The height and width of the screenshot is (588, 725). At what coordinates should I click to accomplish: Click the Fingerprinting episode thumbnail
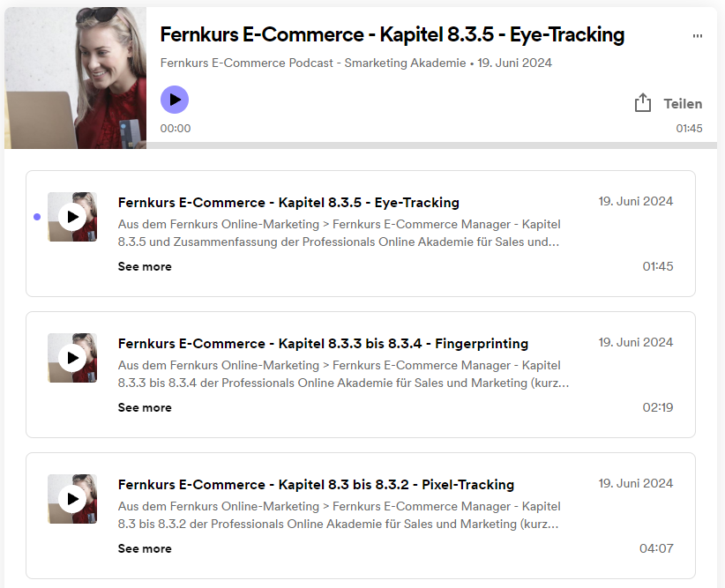point(71,358)
